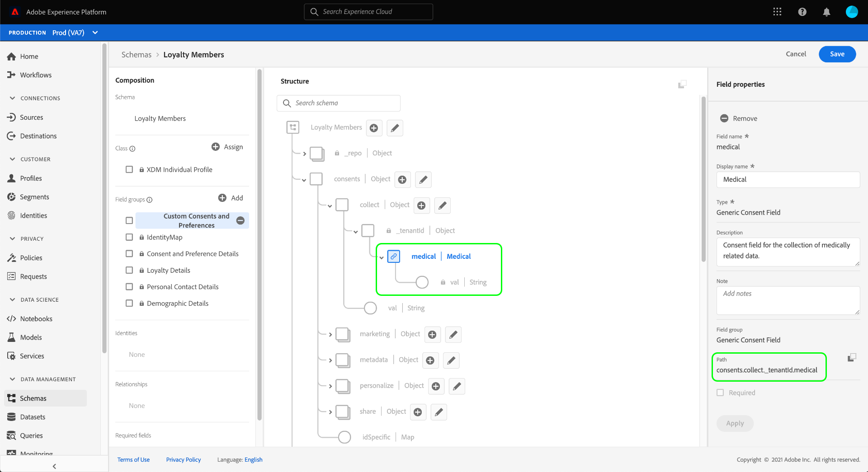Click the copy structure icon in Structure panel
The image size is (868, 472).
pos(682,84)
